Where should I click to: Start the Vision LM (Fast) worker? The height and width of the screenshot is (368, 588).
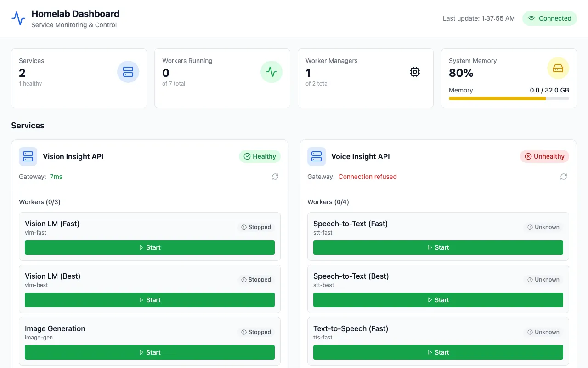tap(150, 247)
